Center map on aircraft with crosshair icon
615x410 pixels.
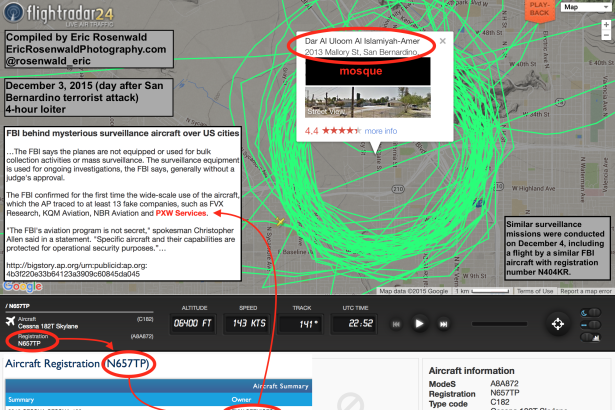(558, 324)
